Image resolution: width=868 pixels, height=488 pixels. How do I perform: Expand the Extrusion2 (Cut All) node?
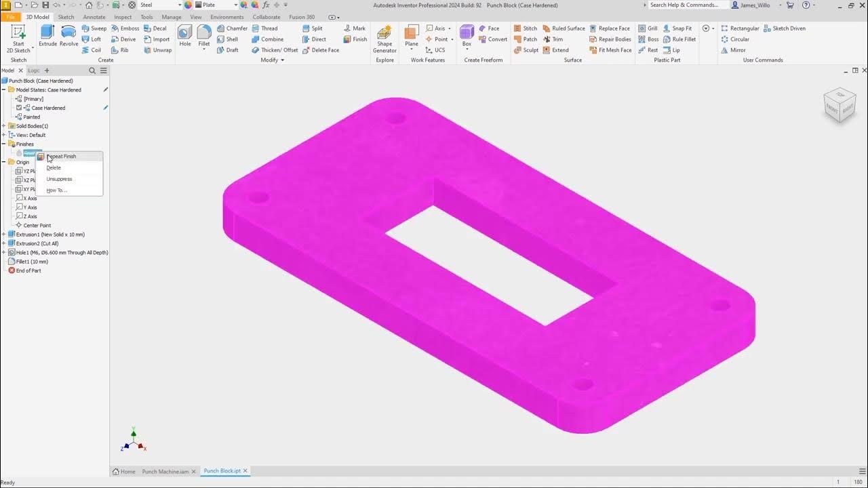pyautogui.click(x=3, y=243)
